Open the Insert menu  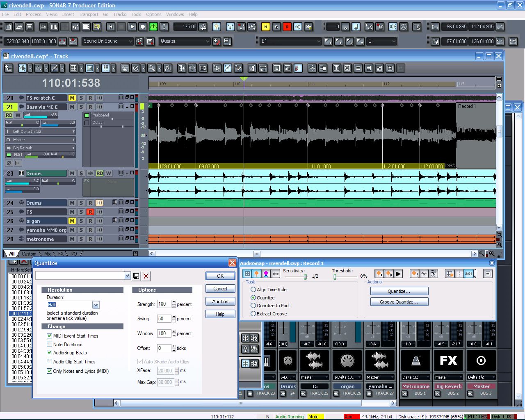click(x=68, y=14)
